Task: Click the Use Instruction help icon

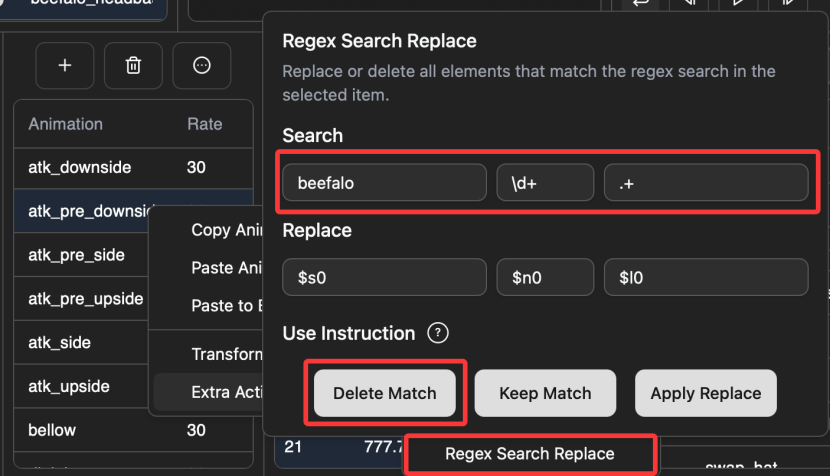Action: pos(438,333)
